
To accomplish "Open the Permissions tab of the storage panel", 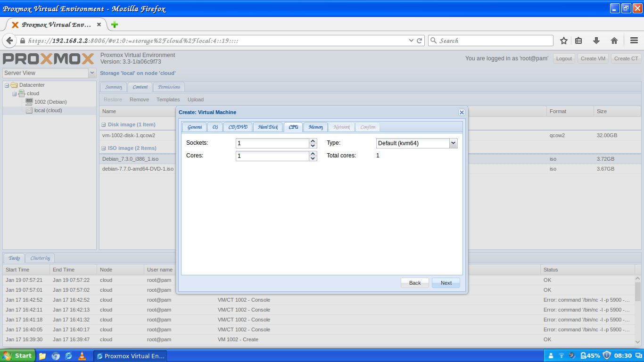I will point(169,87).
